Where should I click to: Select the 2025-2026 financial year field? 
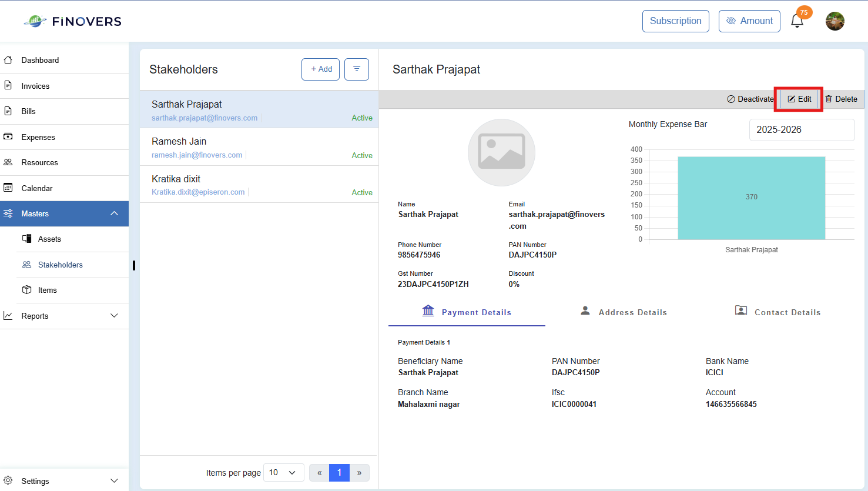click(x=802, y=130)
